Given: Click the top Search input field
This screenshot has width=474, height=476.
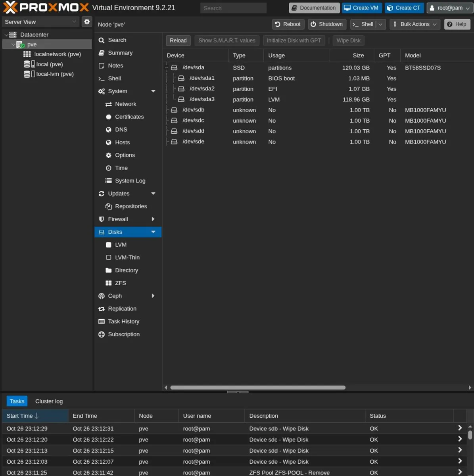Looking at the screenshot, I should click(x=233, y=8).
